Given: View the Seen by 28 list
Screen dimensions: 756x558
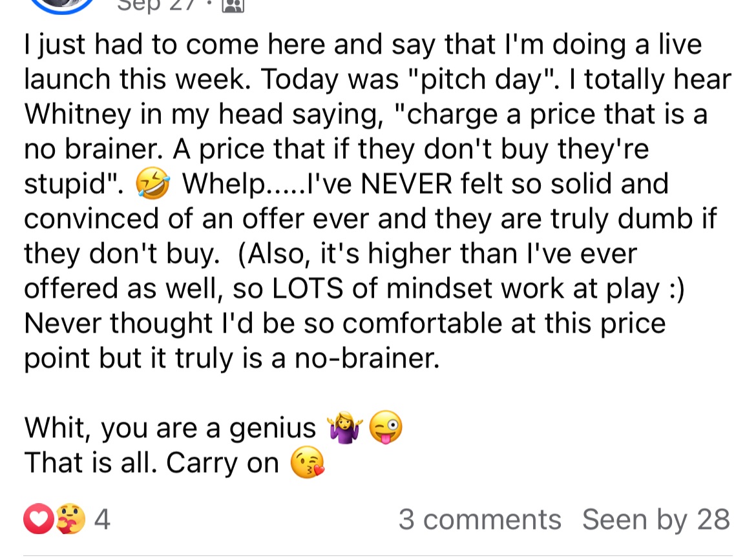Looking at the screenshot, I should coord(656,519).
